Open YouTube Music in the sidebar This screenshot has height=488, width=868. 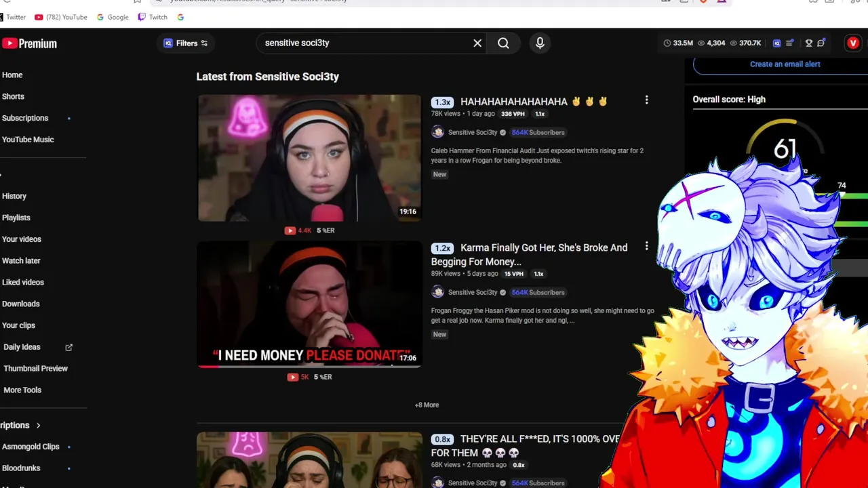28,140
